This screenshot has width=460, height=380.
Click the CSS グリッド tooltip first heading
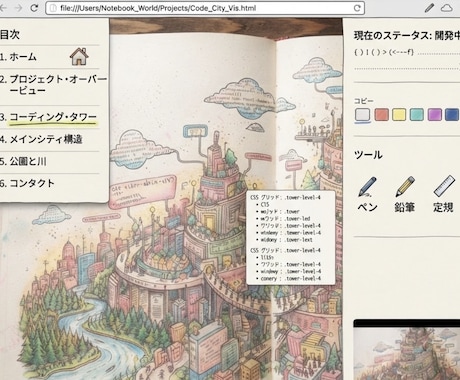(x=285, y=197)
